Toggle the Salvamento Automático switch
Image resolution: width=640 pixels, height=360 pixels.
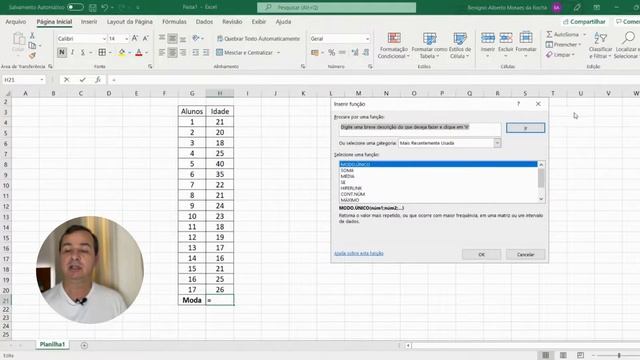coord(75,7)
